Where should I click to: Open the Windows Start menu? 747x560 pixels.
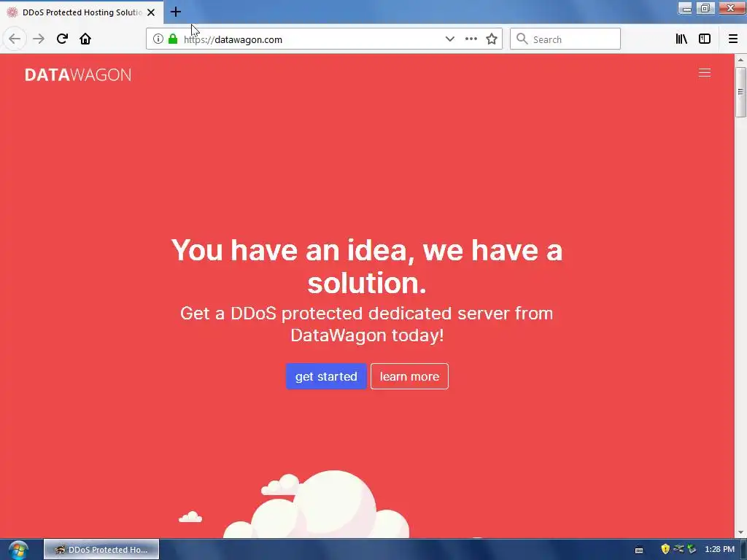click(x=18, y=550)
